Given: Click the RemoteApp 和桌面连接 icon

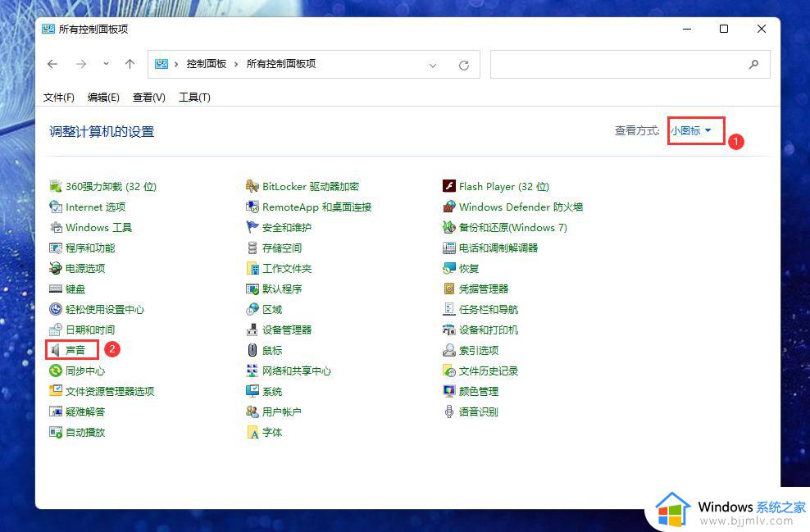Looking at the screenshot, I should [x=252, y=207].
